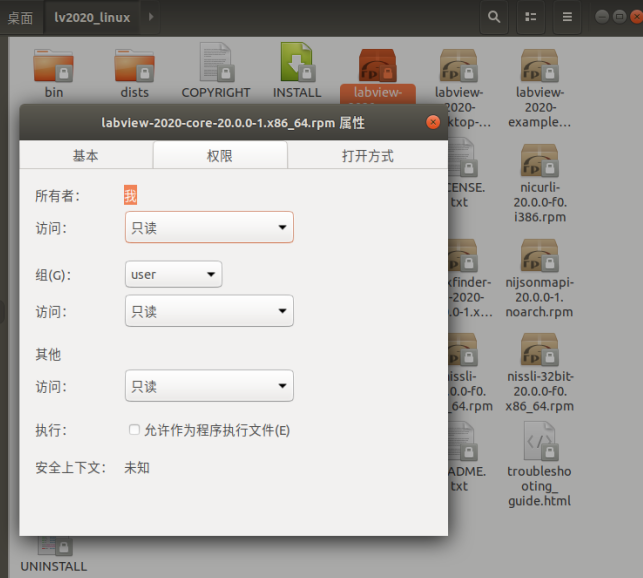The height and width of the screenshot is (578, 643).
Task: Switch to the 权限 tab
Action: pyautogui.click(x=220, y=155)
